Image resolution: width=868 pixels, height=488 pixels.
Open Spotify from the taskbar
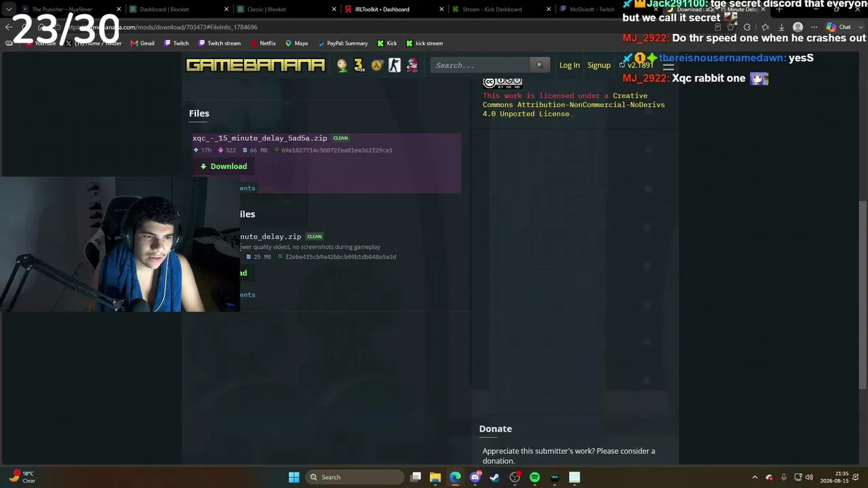pos(534,477)
